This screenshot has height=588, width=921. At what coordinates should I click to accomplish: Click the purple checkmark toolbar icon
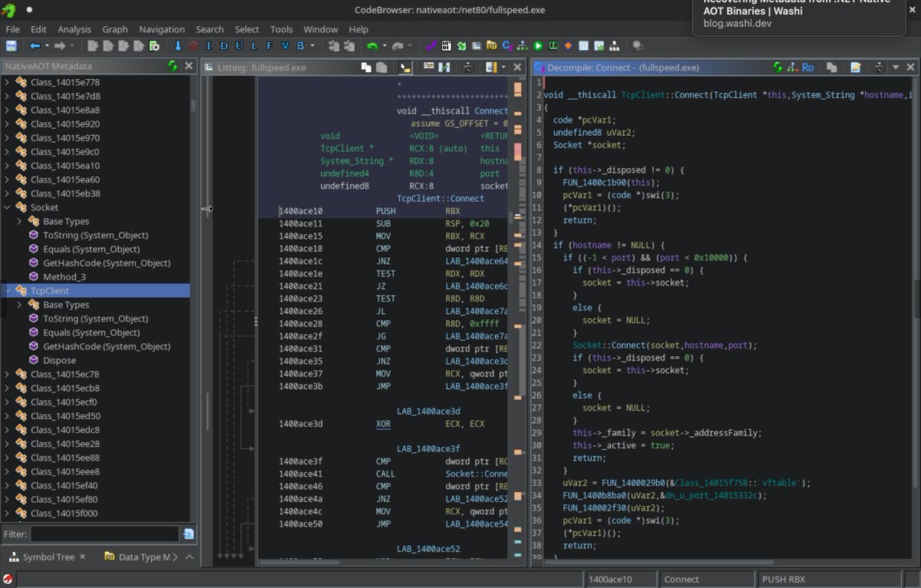coord(431,46)
